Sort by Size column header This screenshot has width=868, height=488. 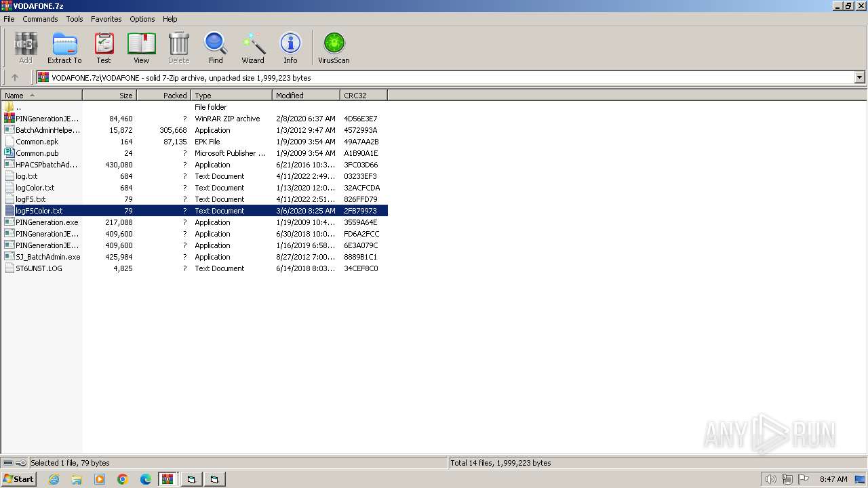click(109, 96)
